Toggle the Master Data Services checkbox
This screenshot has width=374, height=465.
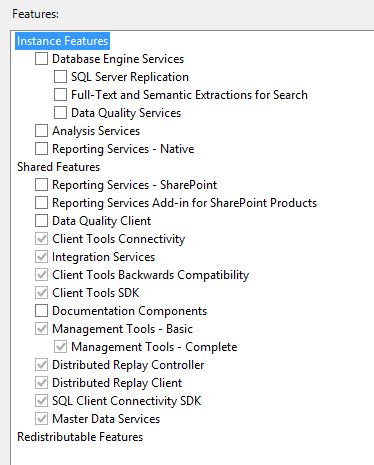pyautogui.click(x=41, y=419)
